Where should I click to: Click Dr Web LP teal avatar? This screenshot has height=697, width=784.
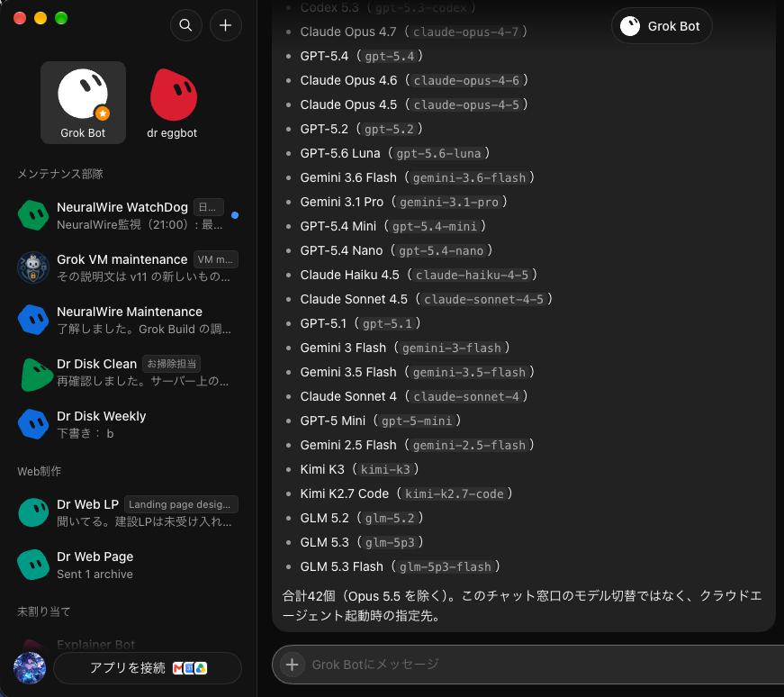pos(33,512)
